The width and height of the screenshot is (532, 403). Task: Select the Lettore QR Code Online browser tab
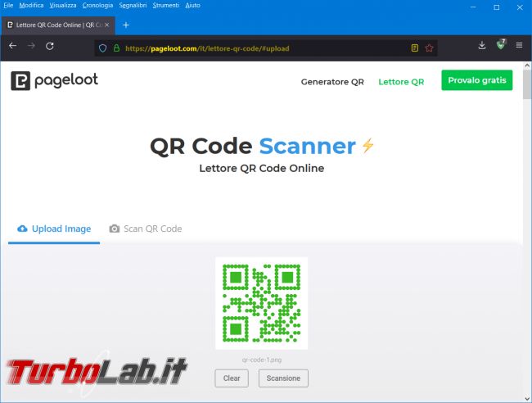(x=58, y=25)
